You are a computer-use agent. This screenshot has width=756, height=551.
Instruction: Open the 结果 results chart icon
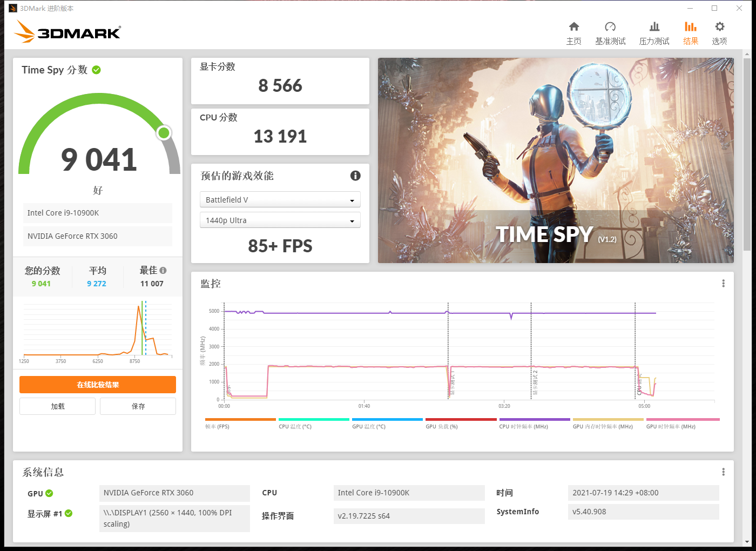pyautogui.click(x=691, y=26)
